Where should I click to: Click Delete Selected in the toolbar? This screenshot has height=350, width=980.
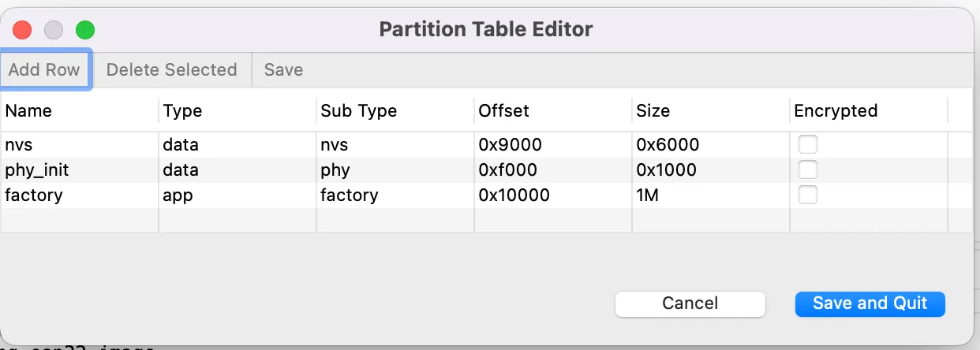point(171,69)
